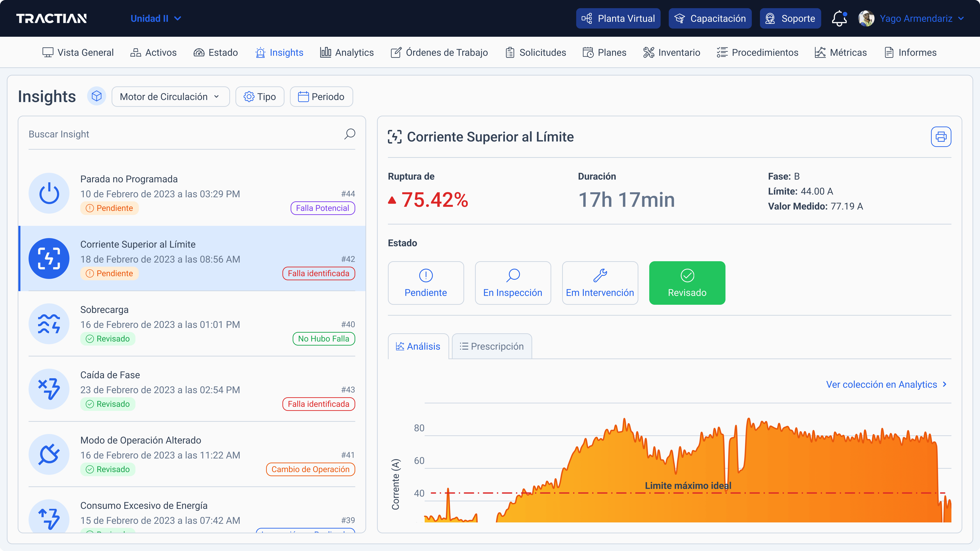Image resolution: width=980 pixels, height=551 pixels.
Task: Click the user avatar photo
Action: pyautogui.click(x=866, y=18)
